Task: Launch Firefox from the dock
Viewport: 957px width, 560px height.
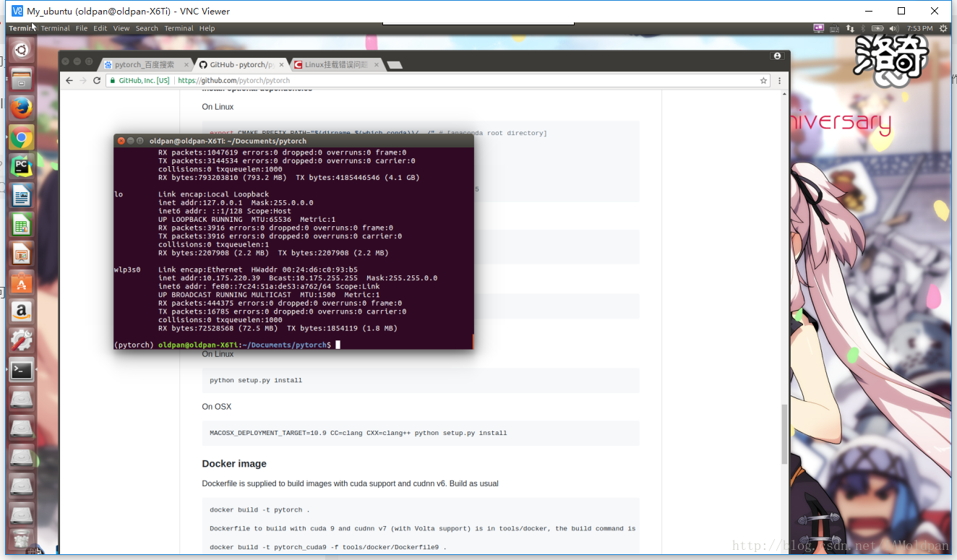Action: coord(21,108)
